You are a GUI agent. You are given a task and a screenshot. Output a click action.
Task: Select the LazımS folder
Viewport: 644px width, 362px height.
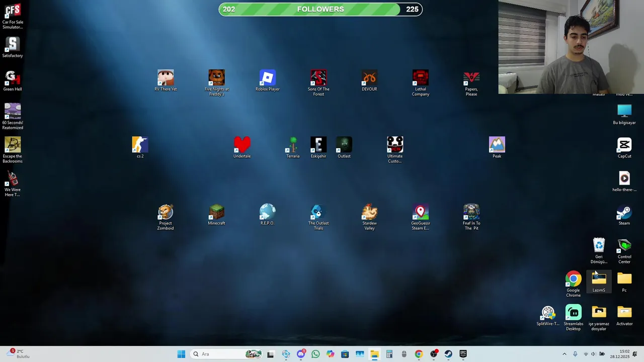click(599, 282)
